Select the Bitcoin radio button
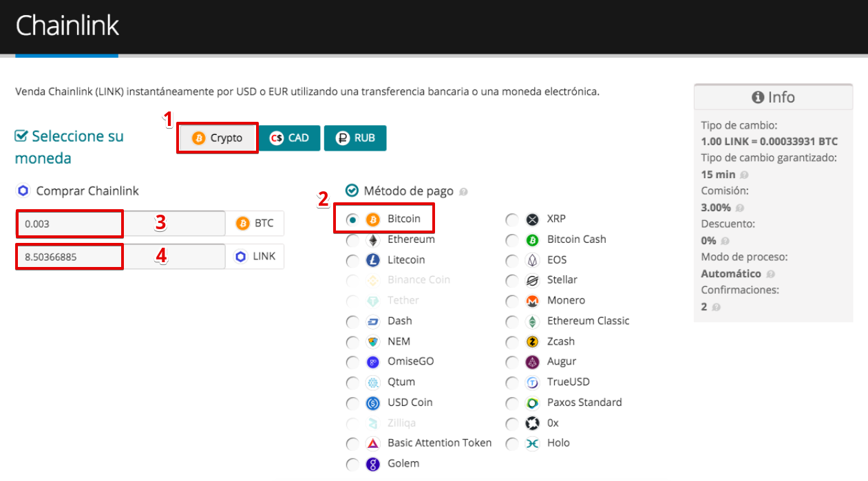Image resolution: width=868 pixels, height=481 pixels. coord(352,220)
